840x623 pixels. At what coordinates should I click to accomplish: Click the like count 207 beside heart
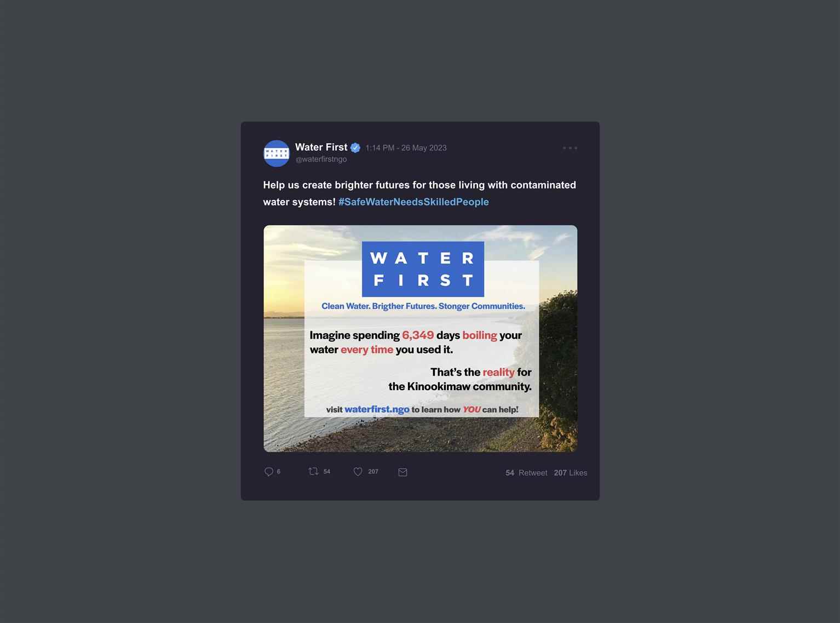373,472
